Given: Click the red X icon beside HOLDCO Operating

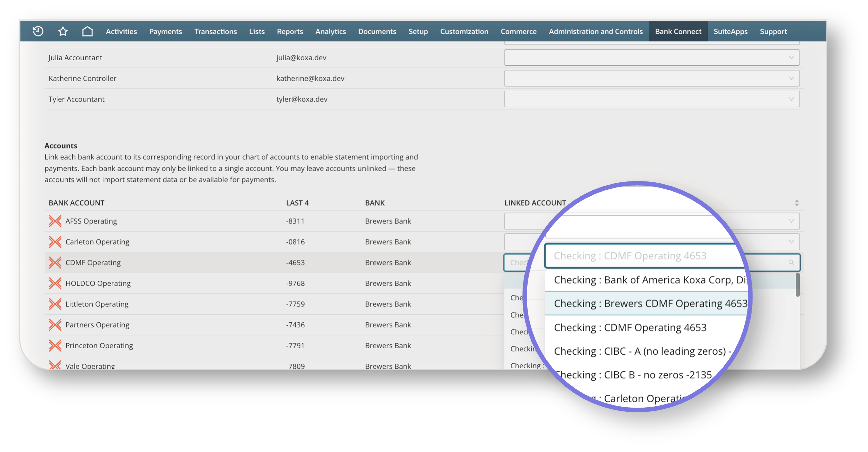Looking at the screenshot, I should pyautogui.click(x=55, y=283).
